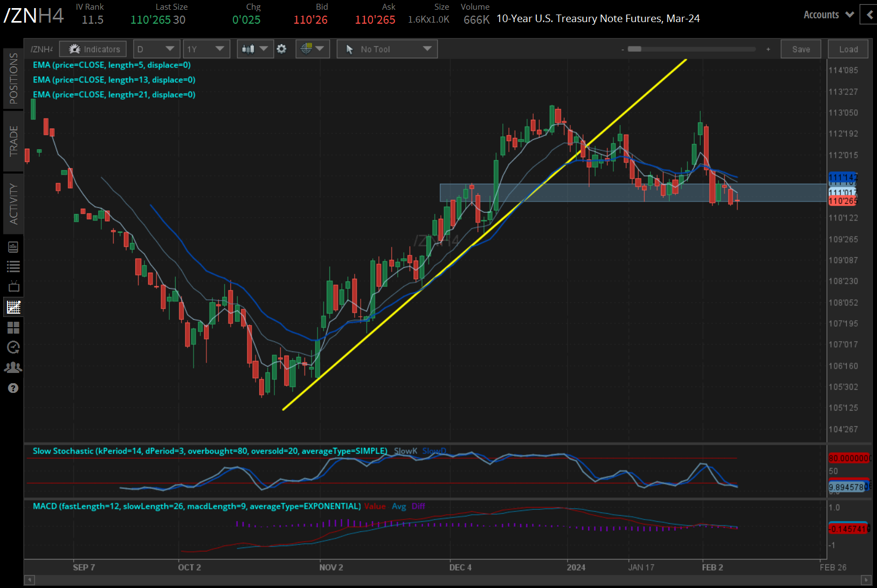Click the Save button
The image size is (877, 588).
click(x=800, y=49)
